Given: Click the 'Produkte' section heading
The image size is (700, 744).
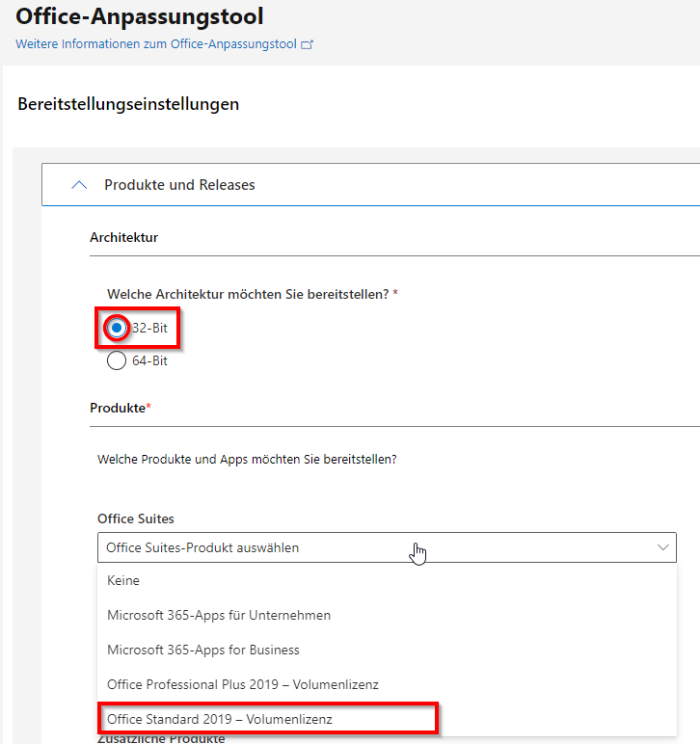Looking at the screenshot, I should click(x=120, y=408).
